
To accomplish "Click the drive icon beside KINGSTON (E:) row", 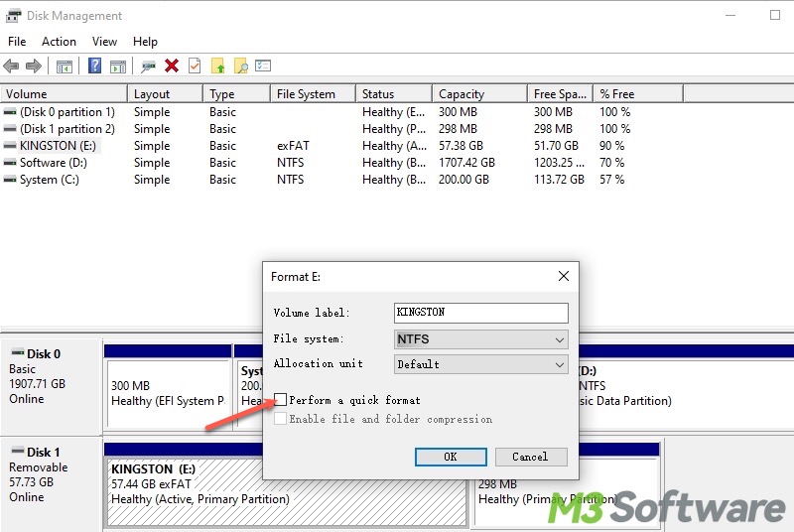I will click(10, 146).
